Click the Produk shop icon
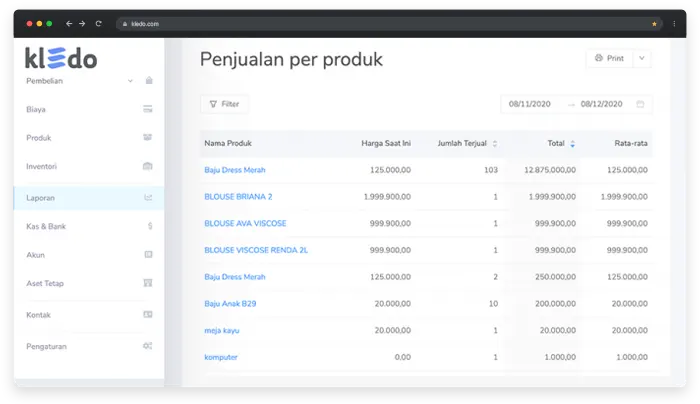 (147, 137)
